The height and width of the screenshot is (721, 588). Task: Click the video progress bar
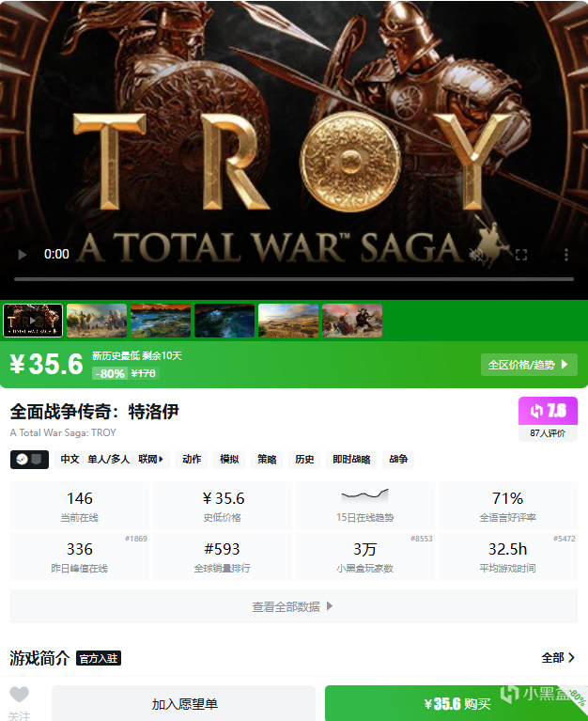click(294, 279)
